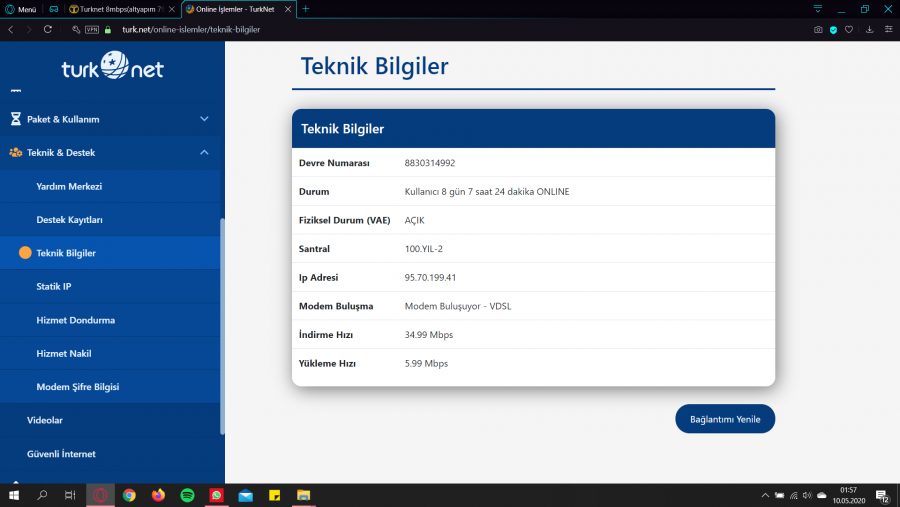
Task: Click the green site security padlock
Action: [107, 29]
